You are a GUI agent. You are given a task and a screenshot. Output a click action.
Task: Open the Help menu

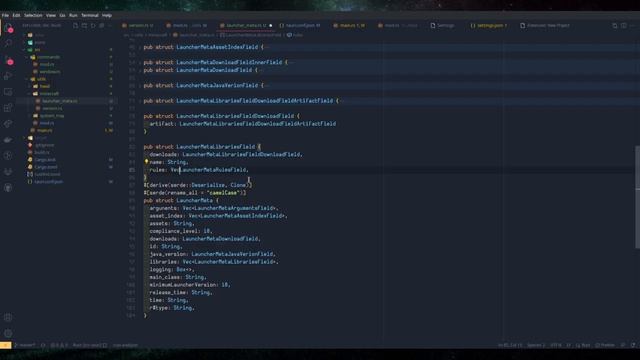pyautogui.click(x=107, y=16)
